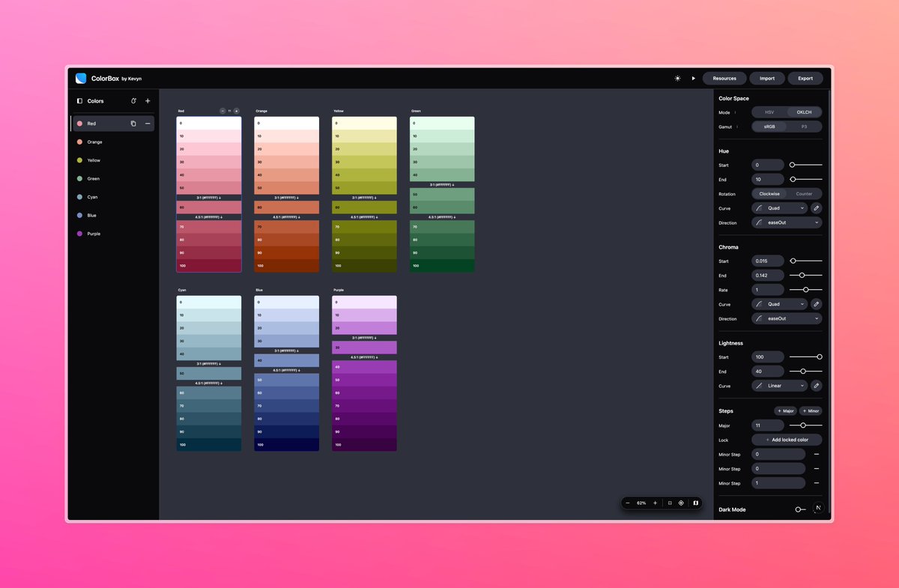This screenshot has width=899, height=588.
Task: Remove the second Minor Step row
Action: tap(817, 469)
